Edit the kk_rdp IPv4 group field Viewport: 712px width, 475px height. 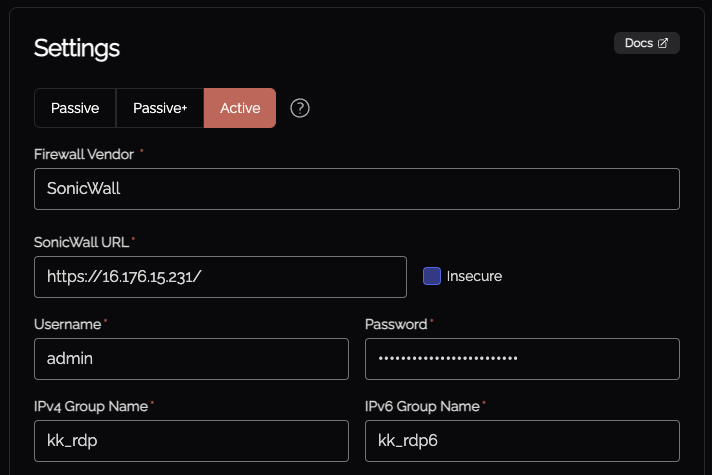point(191,441)
